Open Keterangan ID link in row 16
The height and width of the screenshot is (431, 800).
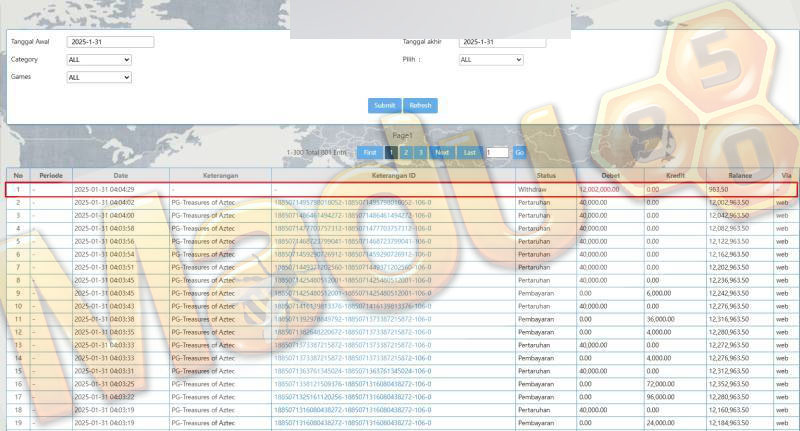(353, 384)
